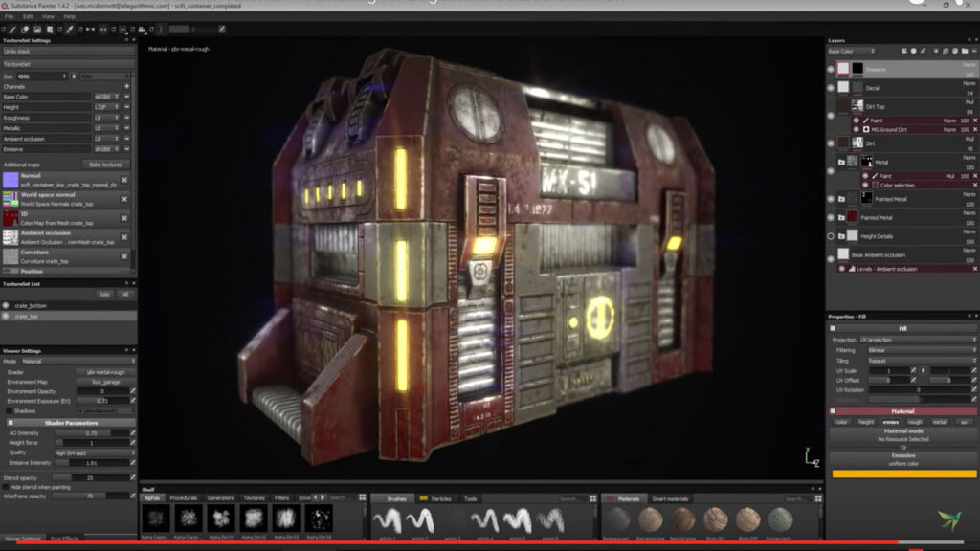Enable the Shadows checkbox
The width and height of the screenshot is (980, 551).
tap(9, 411)
